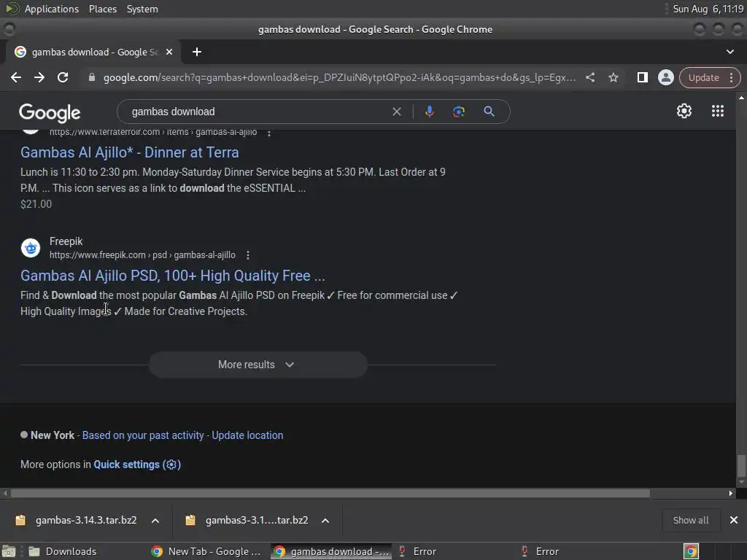Start voice search with microphone icon

pyautogui.click(x=429, y=112)
